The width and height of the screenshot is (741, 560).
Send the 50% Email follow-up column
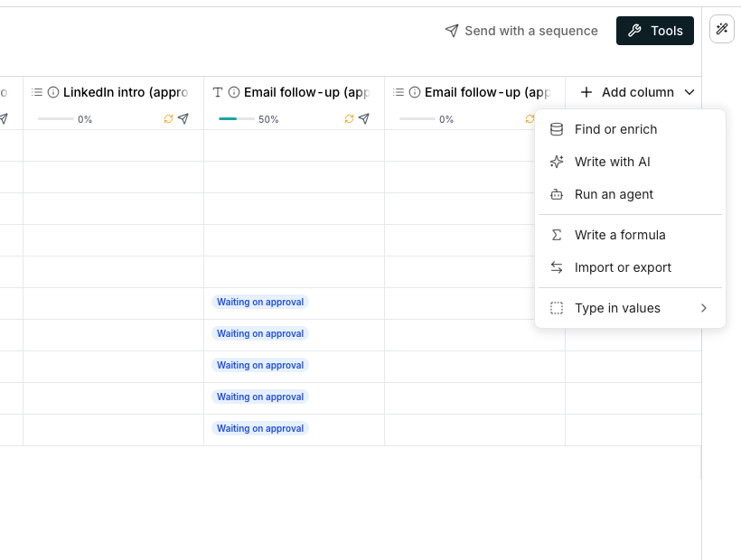(364, 118)
